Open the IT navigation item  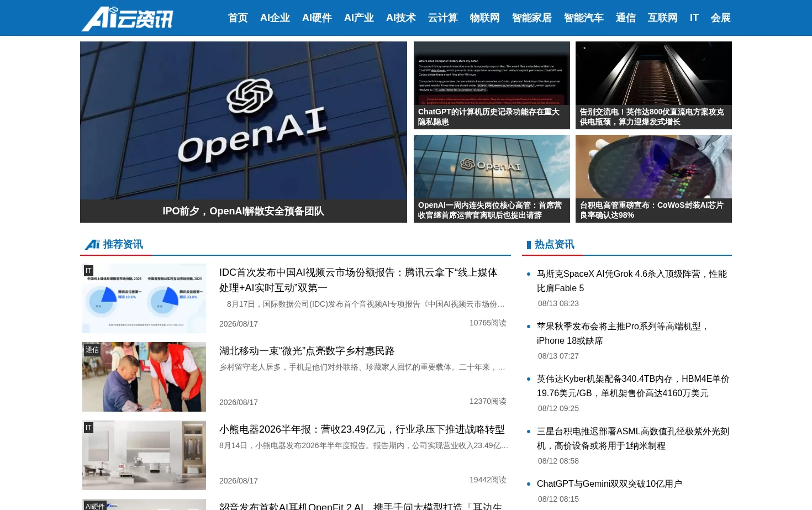694,18
